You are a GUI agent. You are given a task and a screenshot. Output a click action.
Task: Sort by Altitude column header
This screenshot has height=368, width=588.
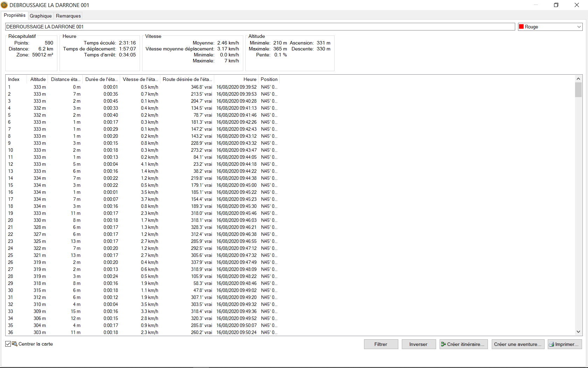pos(37,79)
